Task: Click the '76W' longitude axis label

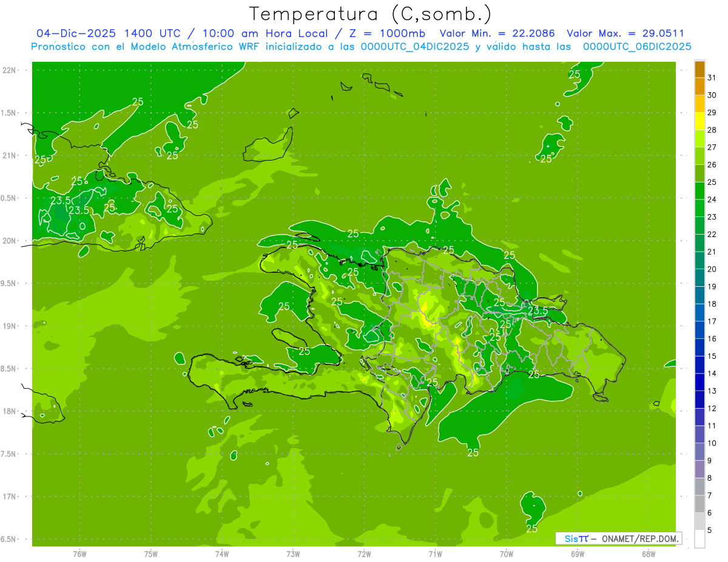Action: (x=79, y=554)
